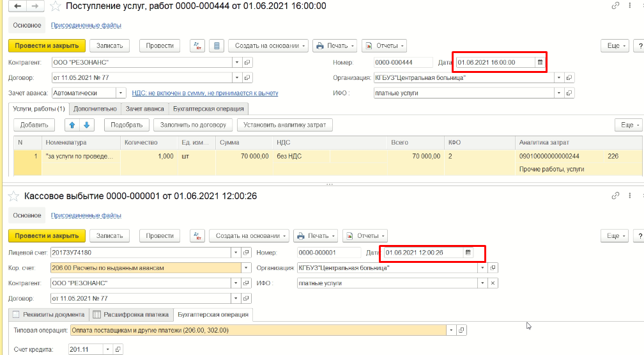
Task: Open the Дт/Кт postings icon in top document
Action: point(198,46)
